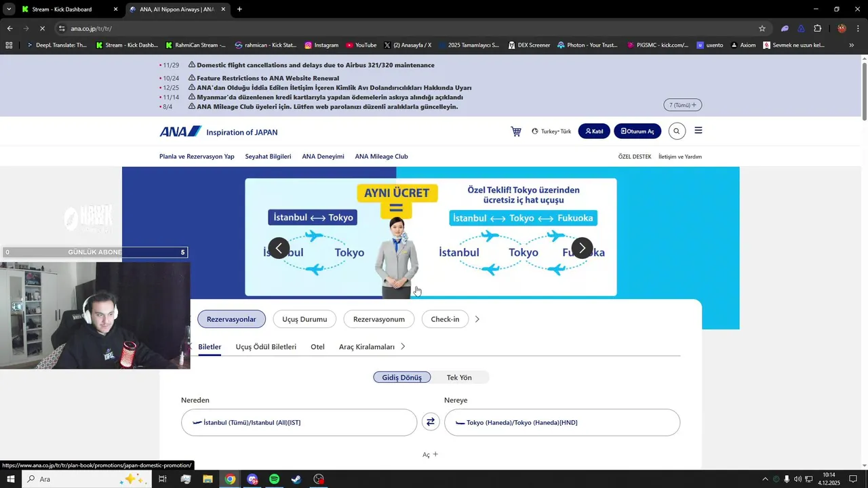Open Airbus 321/320 flight cancellations notice
This screenshot has width=868, height=488.
pyautogui.click(x=315, y=65)
